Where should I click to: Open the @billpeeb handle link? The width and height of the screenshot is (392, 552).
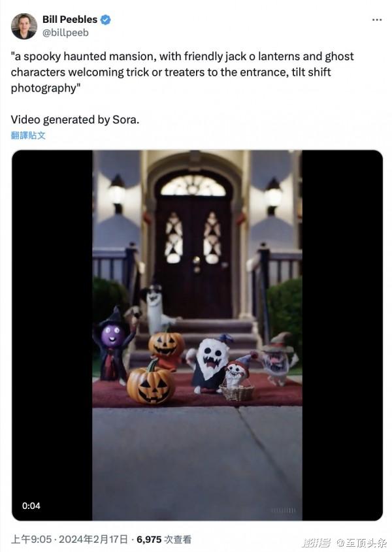point(65,33)
